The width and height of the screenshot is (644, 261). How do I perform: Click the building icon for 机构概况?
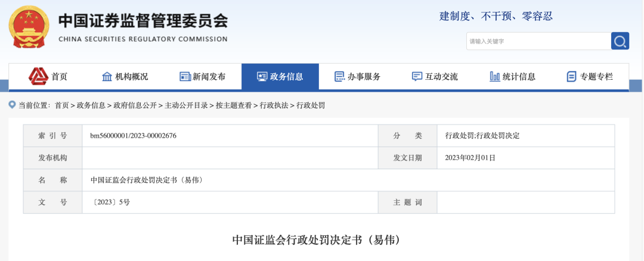click(107, 76)
